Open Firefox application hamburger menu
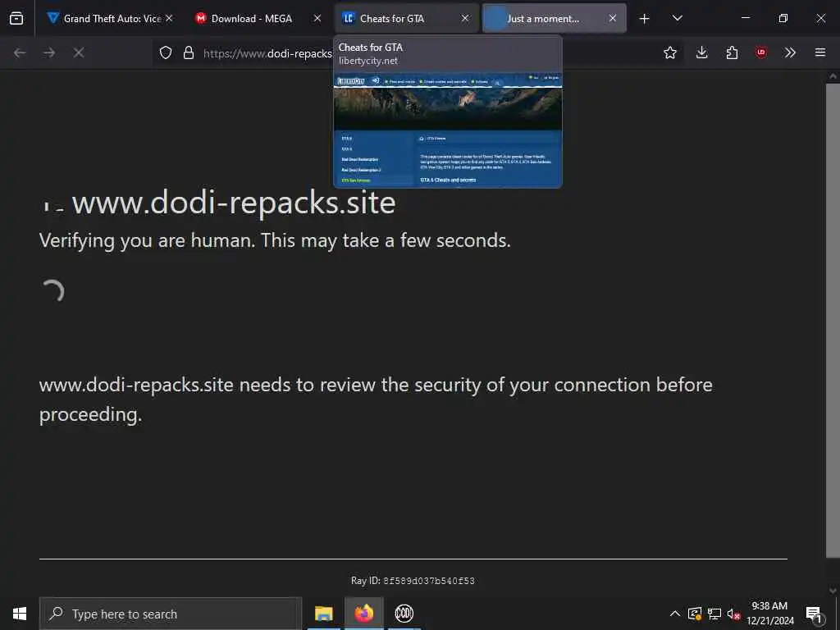 (x=820, y=52)
